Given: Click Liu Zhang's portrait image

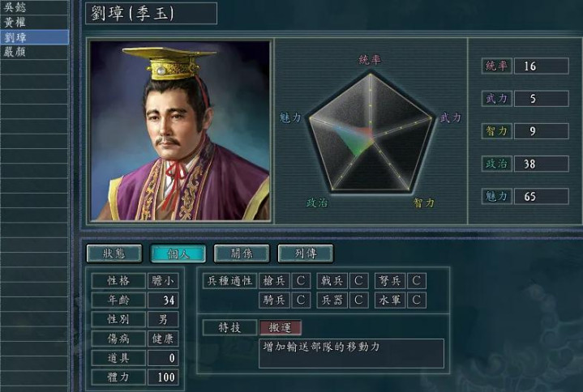Looking at the screenshot, I should tap(180, 130).
